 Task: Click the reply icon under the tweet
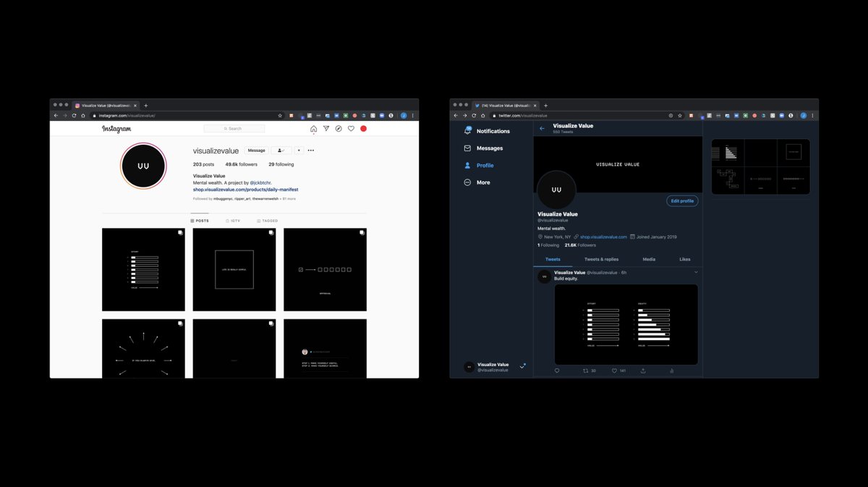coord(557,370)
